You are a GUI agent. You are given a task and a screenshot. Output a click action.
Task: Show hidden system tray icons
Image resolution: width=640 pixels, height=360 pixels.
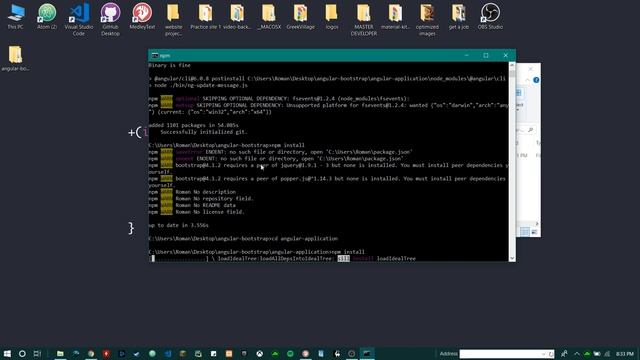(577, 353)
